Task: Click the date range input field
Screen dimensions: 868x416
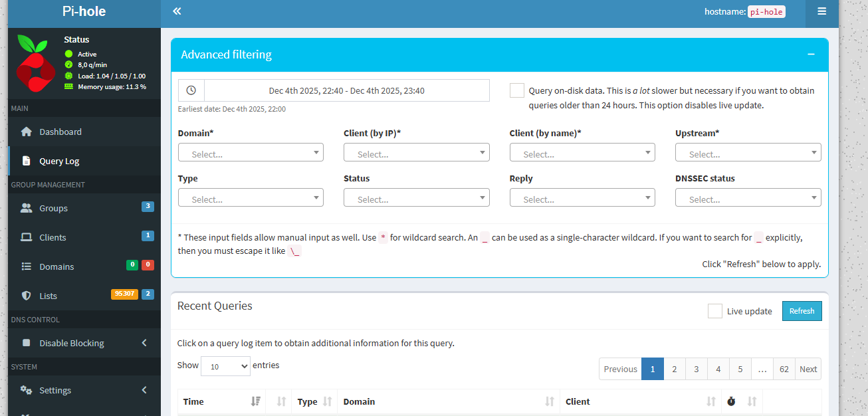Action: click(x=346, y=90)
